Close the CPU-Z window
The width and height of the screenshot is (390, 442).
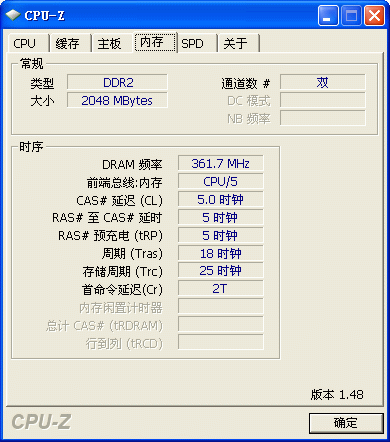[x=374, y=15]
